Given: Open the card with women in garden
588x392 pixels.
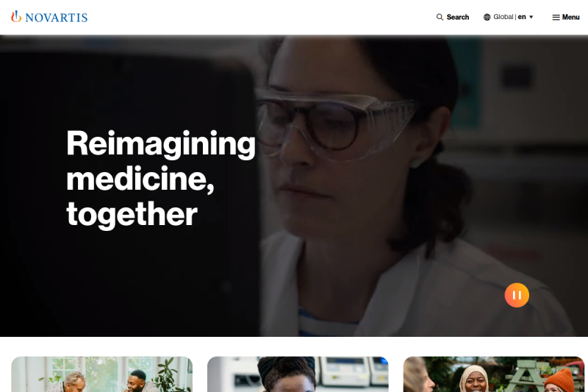Looking at the screenshot, I should click(x=493, y=374).
